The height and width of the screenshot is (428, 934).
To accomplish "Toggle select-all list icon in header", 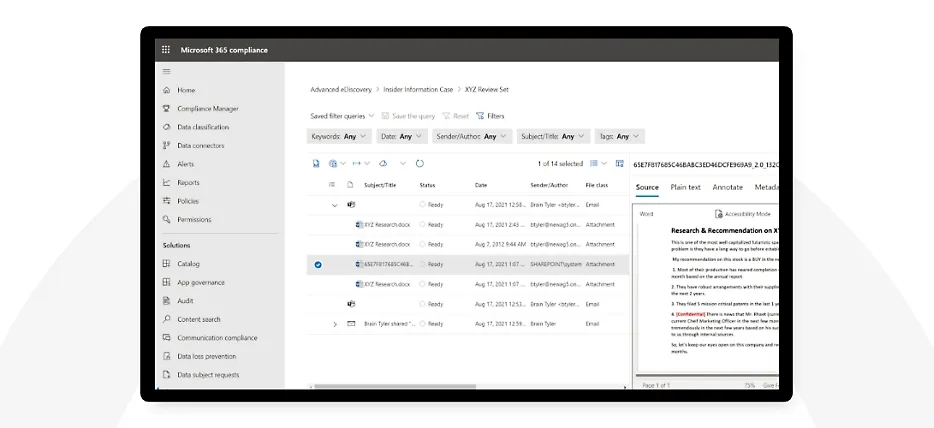I will [332, 185].
